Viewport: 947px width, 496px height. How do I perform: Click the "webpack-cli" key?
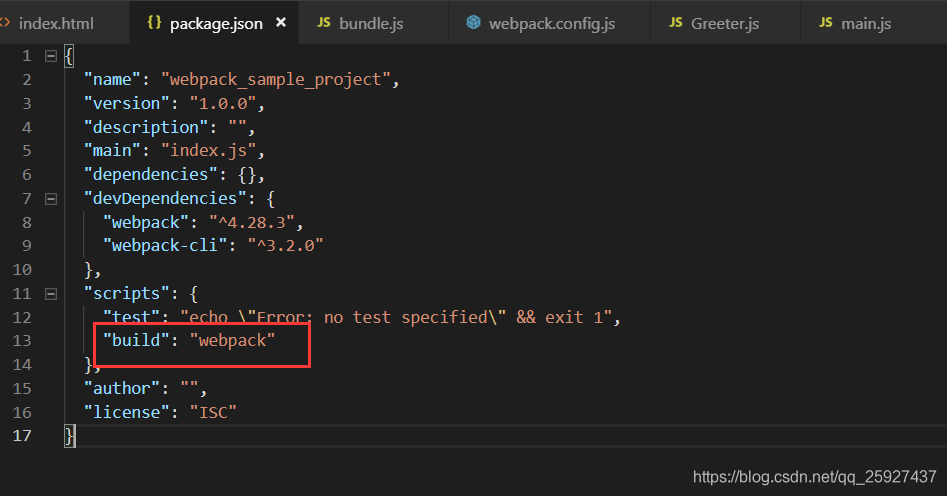165,246
